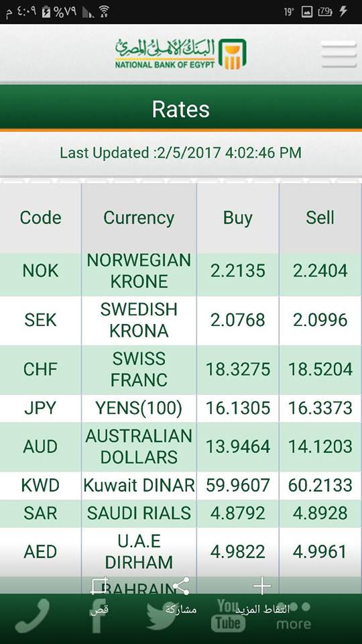Select the Code column header
The image size is (362, 644).
tap(41, 217)
